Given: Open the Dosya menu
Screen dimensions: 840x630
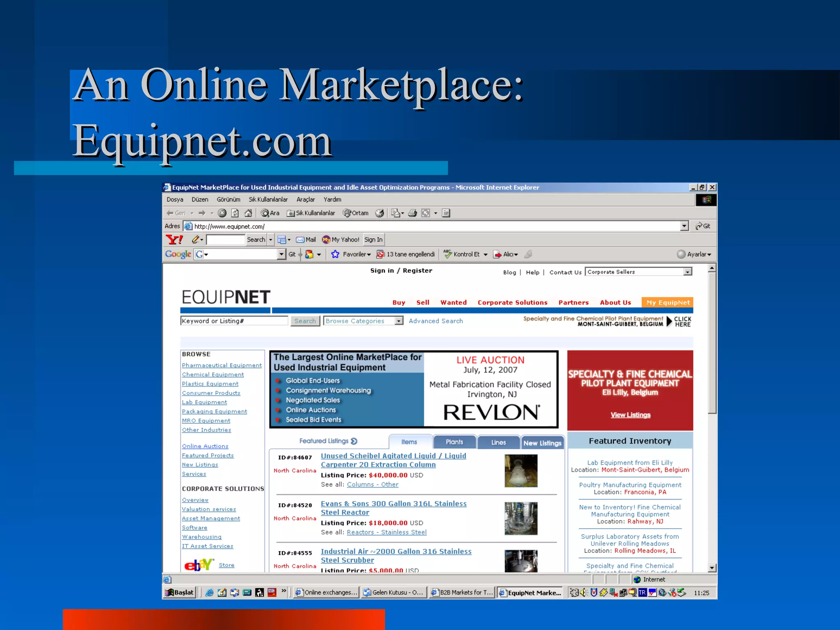Looking at the screenshot, I should pos(175,199).
